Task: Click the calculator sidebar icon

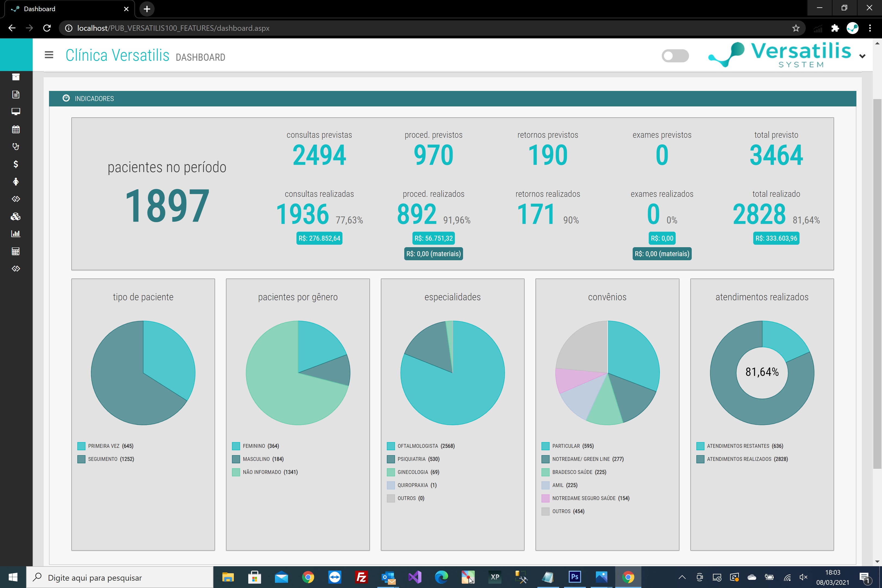Action: 16,251
